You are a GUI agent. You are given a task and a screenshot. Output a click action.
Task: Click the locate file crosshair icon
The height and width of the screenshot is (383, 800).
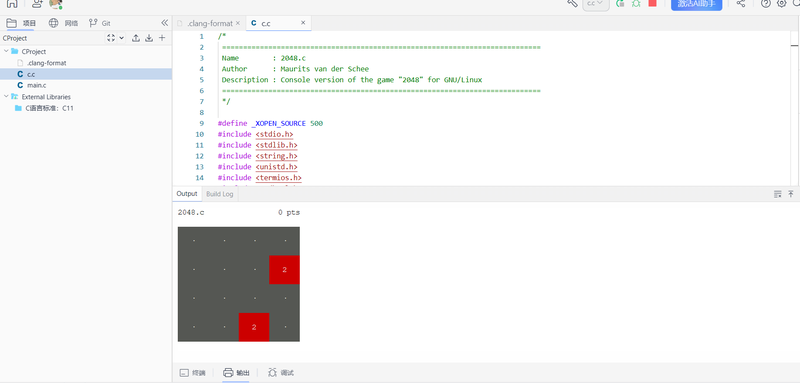(111, 38)
